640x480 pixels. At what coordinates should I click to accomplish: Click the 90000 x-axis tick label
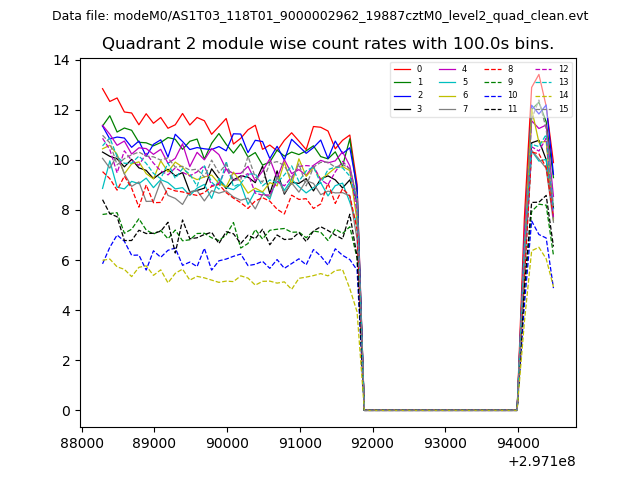(x=226, y=442)
